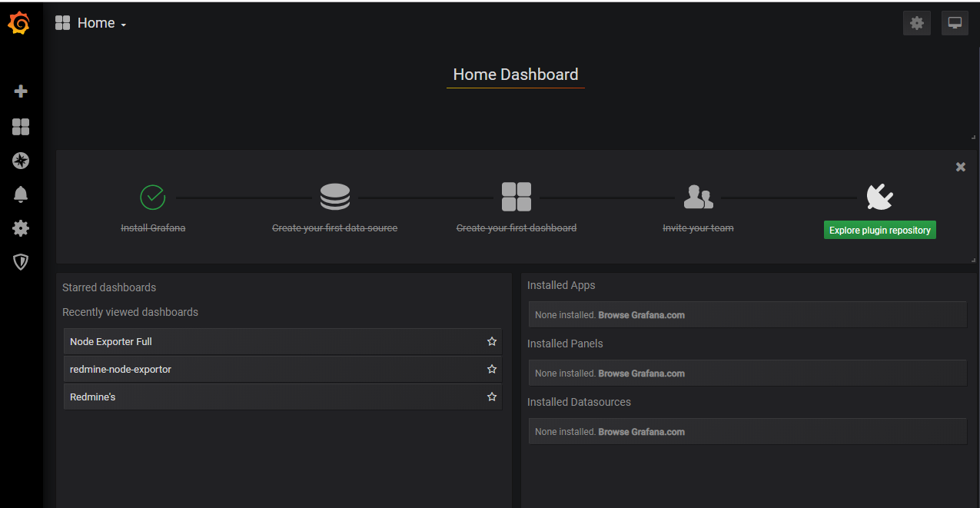The height and width of the screenshot is (508, 980).
Task: Click the plugin plug icon
Action: (879, 197)
